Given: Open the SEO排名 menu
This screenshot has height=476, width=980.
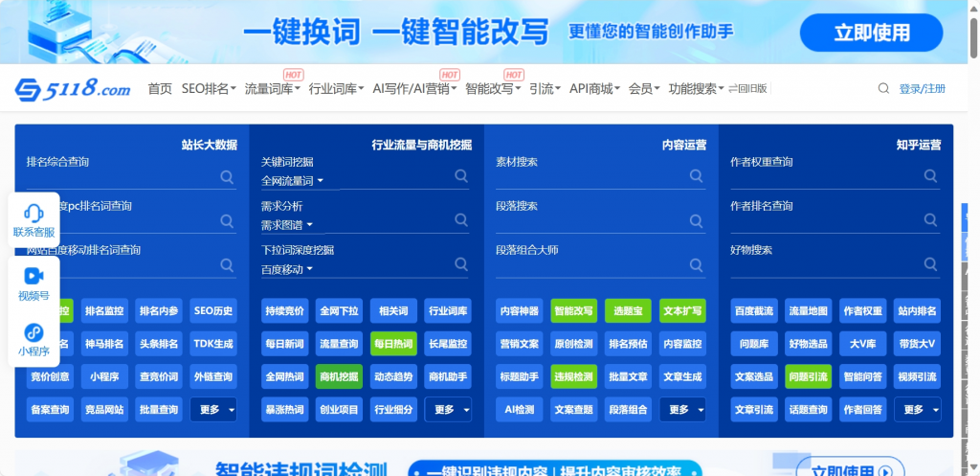Looking at the screenshot, I should [209, 89].
